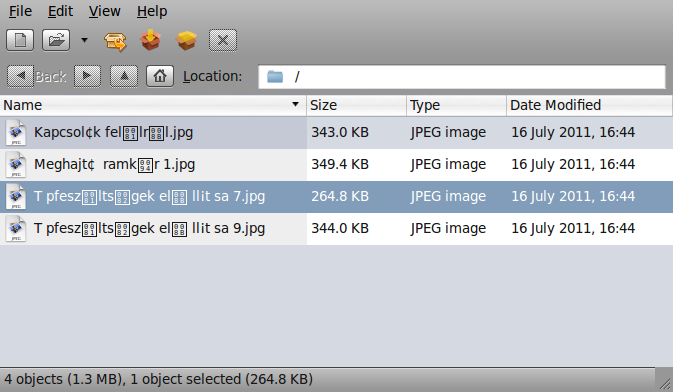Image resolution: width=673 pixels, height=392 pixels.
Task: Click JPEG icon of Meghajt file
Action: (x=16, y=165)
